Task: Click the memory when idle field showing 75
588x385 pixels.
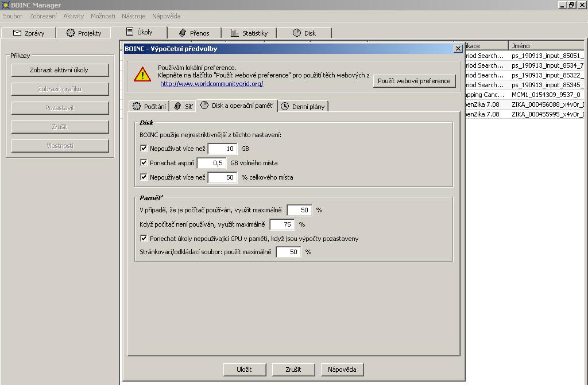Action: 282,224
